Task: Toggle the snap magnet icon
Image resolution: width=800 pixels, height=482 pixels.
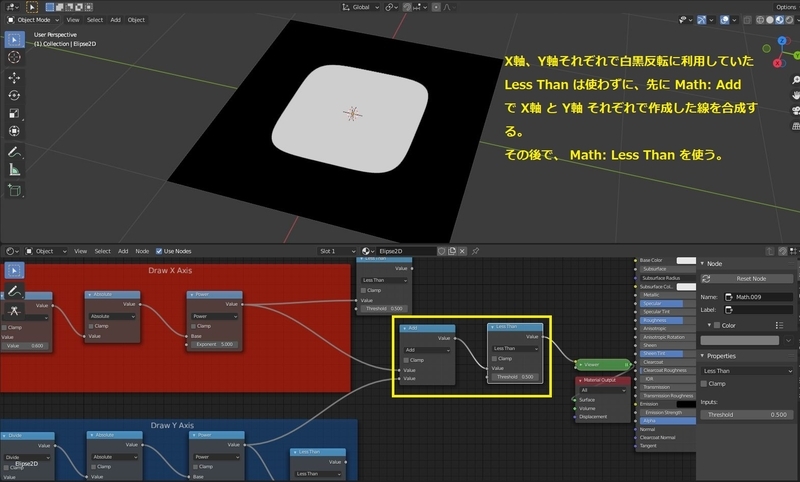Action: tap(407, 7)
